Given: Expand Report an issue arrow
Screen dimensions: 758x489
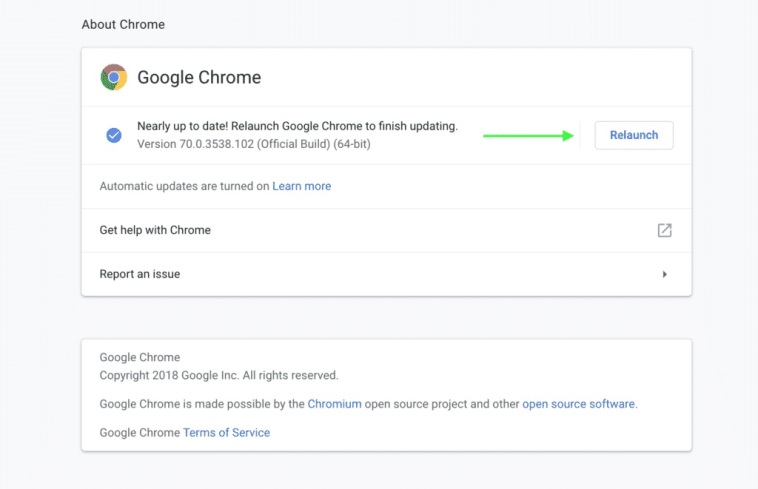Looking at the screenshot, I should [x=665, y=274].
